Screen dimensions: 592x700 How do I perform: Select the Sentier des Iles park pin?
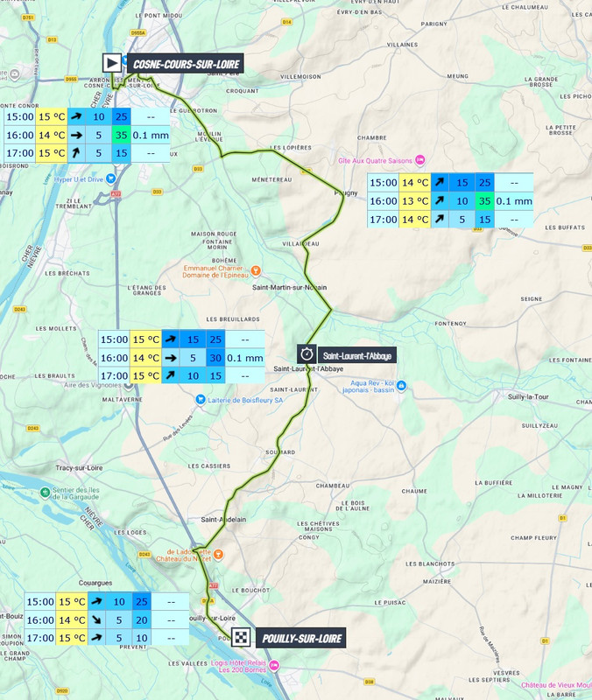45,493
